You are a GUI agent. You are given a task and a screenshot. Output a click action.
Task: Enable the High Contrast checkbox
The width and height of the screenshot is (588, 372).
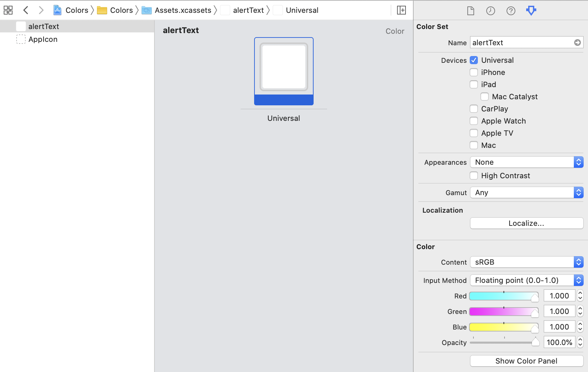pyautogui.click(x=474, y=176)
